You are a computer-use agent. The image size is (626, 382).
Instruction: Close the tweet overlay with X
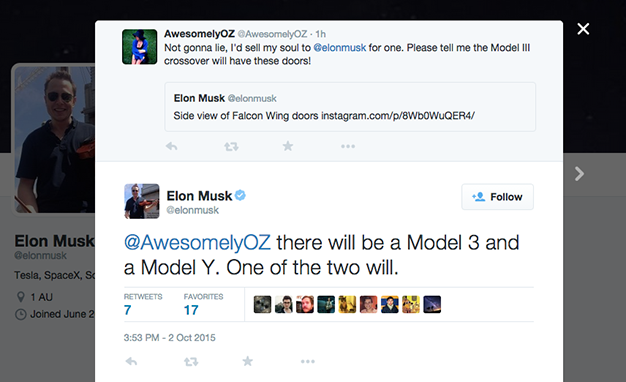pos(583,29)
